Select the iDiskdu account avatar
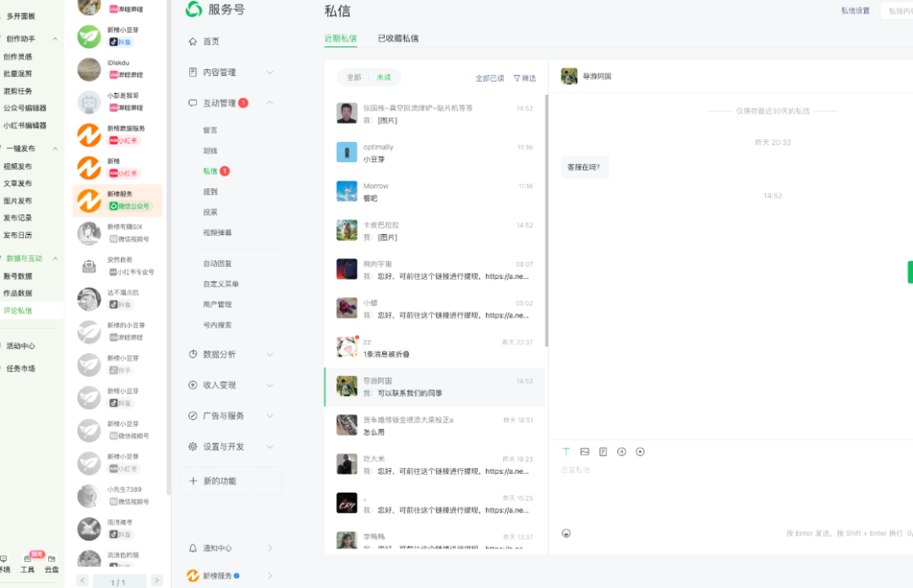 (x=89, y=69)
